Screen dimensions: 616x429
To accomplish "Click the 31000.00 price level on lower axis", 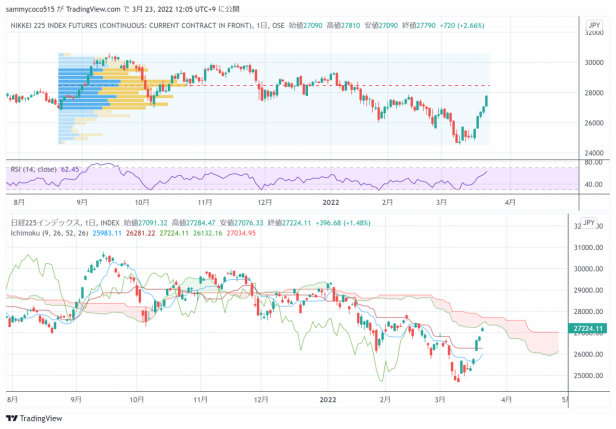I will point(588,248).
